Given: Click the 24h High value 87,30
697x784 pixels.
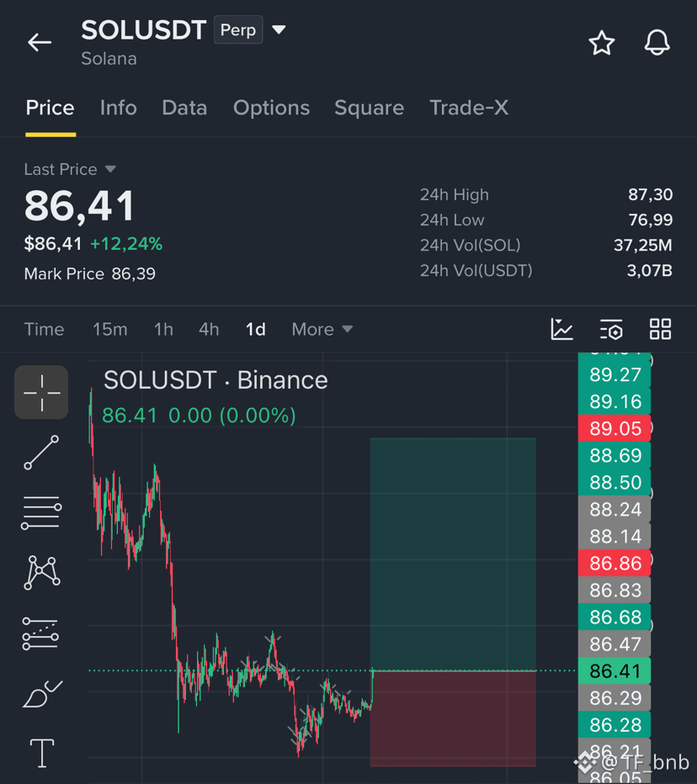Looking at the screenshot, I should coord(650,194).
